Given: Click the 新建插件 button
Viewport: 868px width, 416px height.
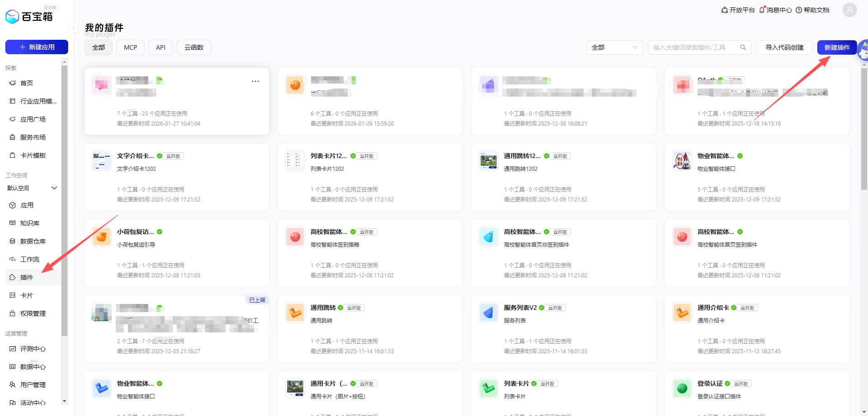Looking at the screenshot, I should (x=837, y=47).
